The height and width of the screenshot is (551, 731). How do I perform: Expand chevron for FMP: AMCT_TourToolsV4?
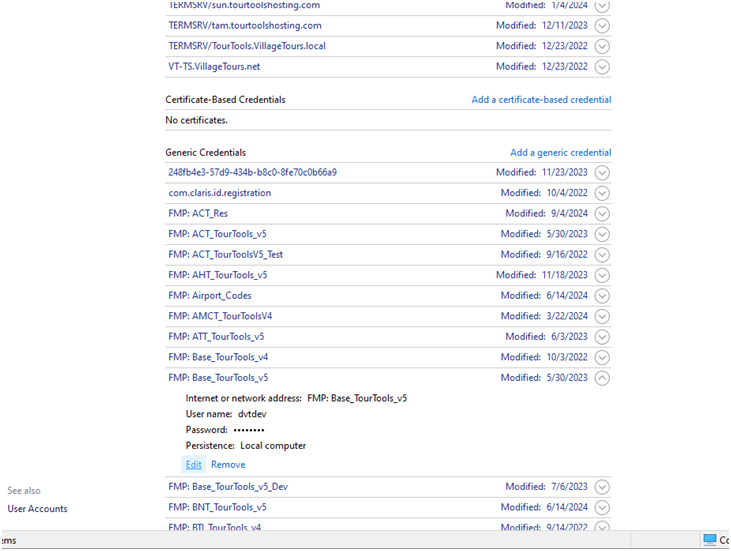click(602, 316)
